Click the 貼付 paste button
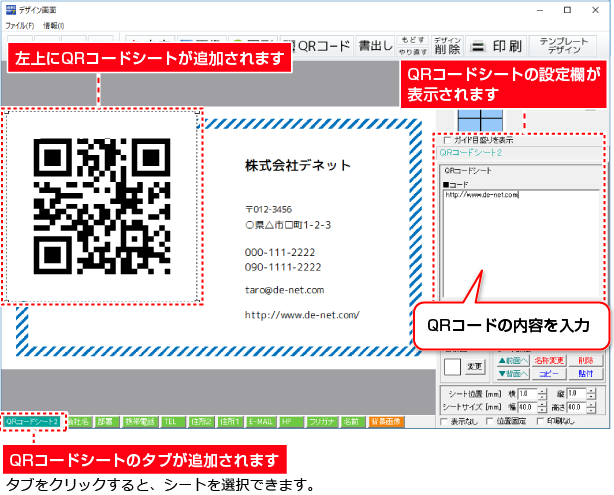This screenshot has height=495, width=614. [586, 374]
